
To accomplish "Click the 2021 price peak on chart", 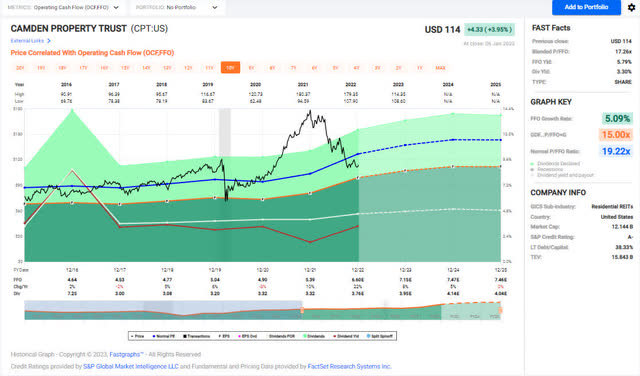I will [310, 111].
